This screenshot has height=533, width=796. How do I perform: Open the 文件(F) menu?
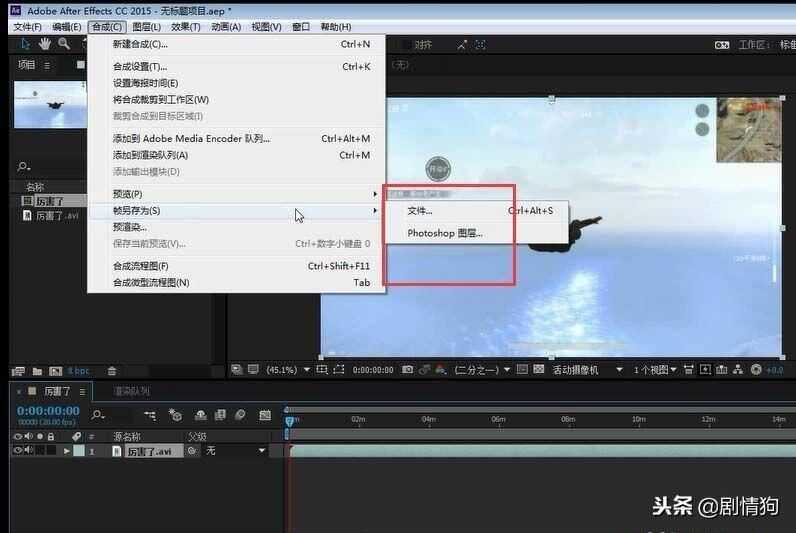(x=27, y=27)
